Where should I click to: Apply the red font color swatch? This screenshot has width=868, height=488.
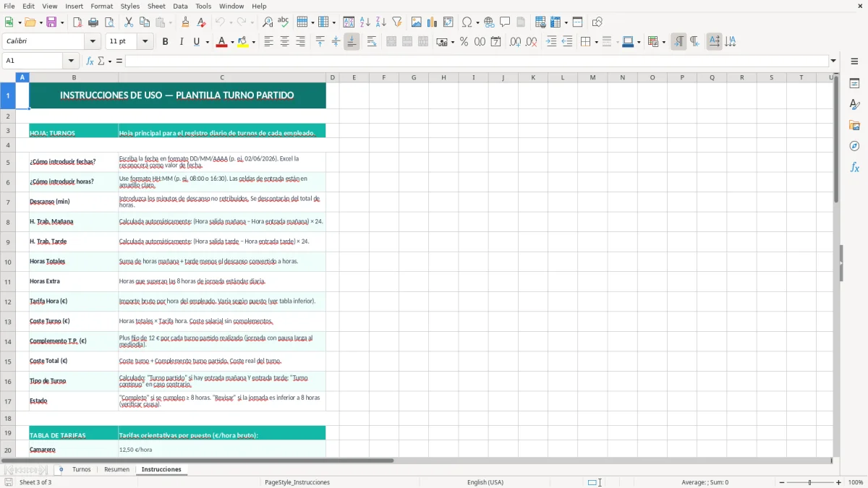(x=221, y=42)
